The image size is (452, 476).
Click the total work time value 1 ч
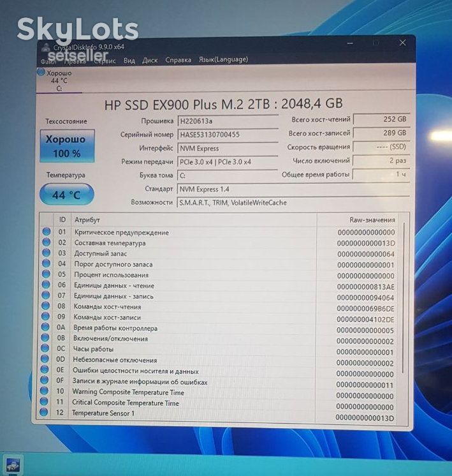tap(381, 174)
